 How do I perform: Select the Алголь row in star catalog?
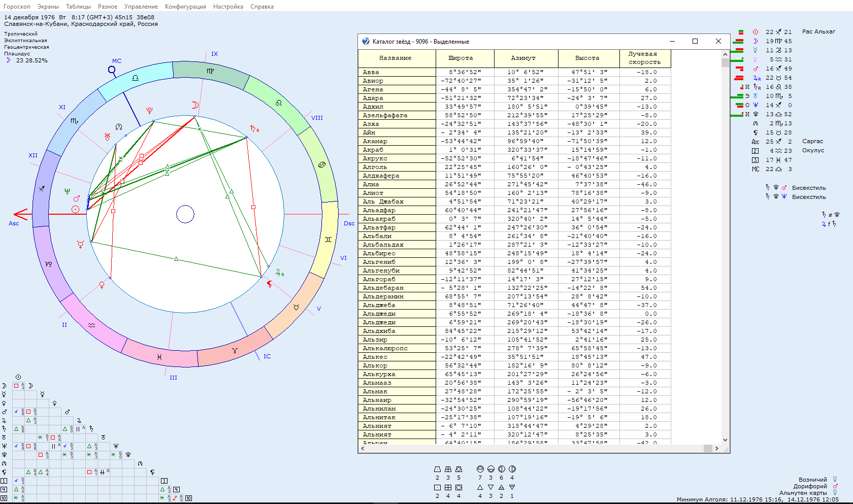coord(514,167)
